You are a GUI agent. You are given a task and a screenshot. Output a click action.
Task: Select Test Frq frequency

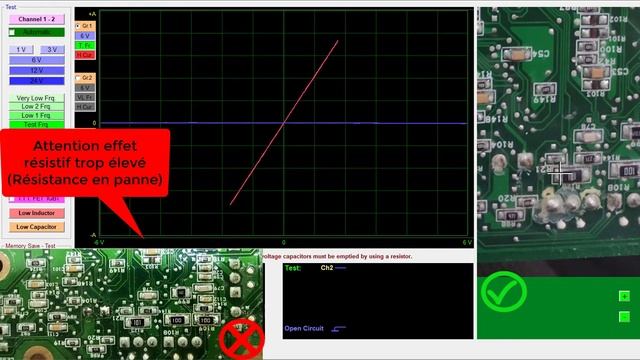(x=36, y=124)
